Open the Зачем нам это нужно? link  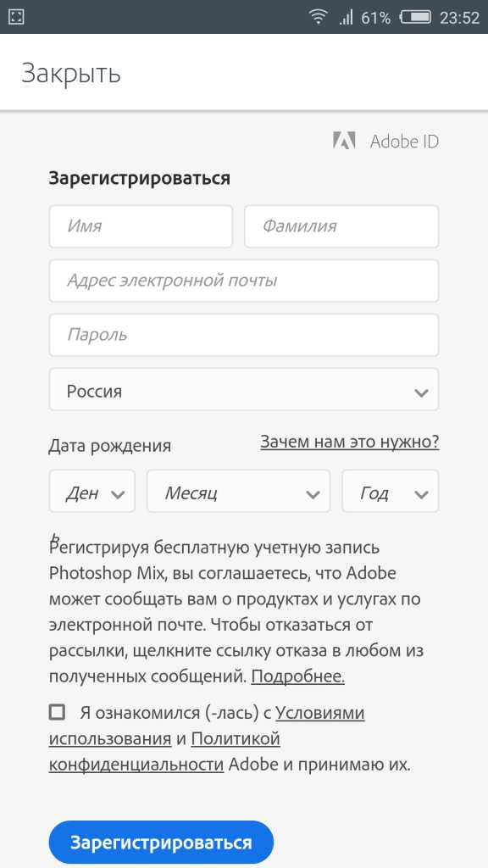350,442
